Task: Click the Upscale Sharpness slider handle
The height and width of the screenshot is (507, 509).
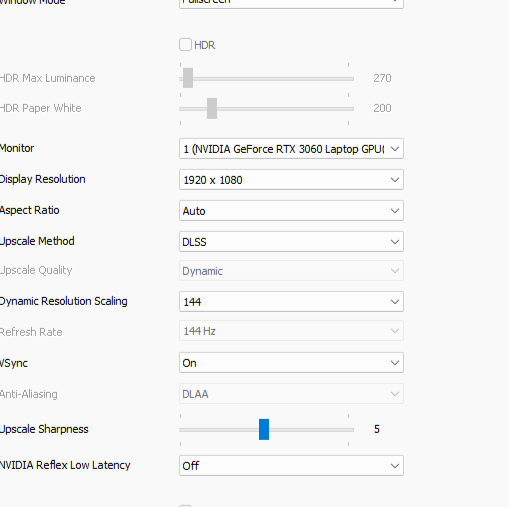Action: 264,429
